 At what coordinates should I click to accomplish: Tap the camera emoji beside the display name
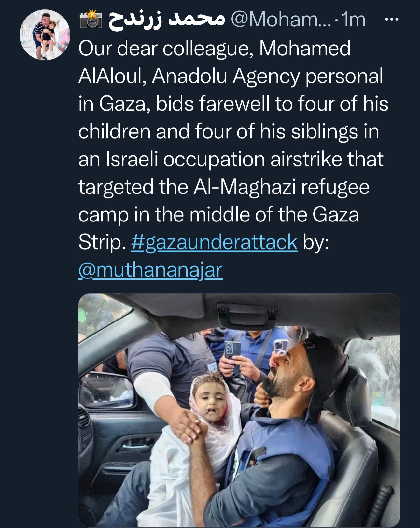[91, 19]
